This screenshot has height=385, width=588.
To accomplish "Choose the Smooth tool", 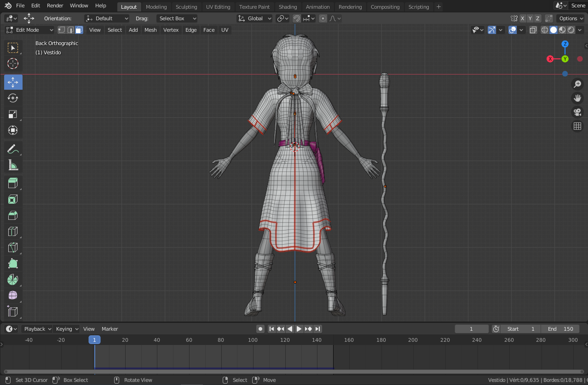I will tap(13, 295).
